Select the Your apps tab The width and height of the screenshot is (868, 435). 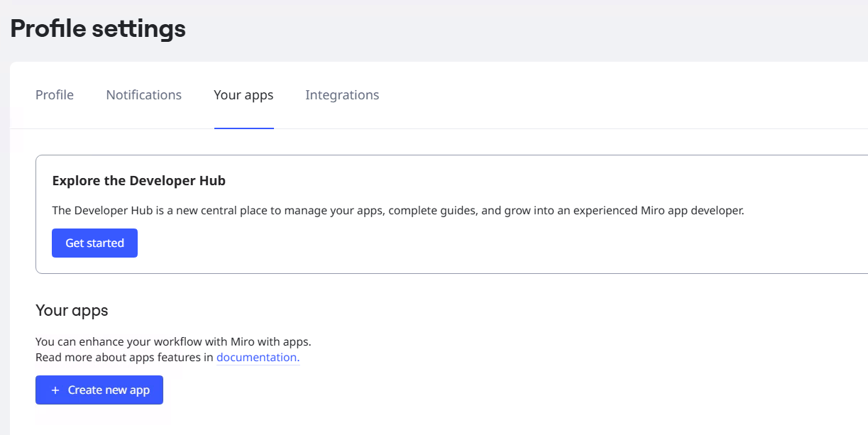tap(243, 95)
